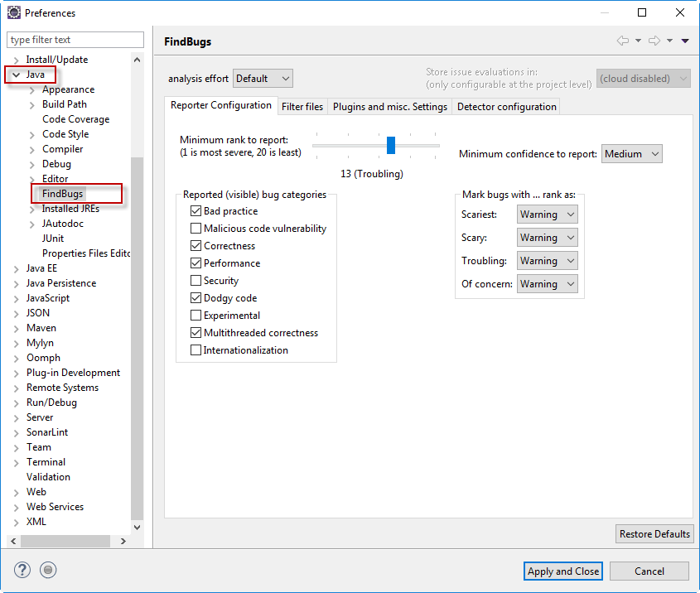Enable the Malicious code vulnerability checkbox
Image resolution: width=700 pixels, height=593 pixels.
pyautogui.click(x=196, y=229)
